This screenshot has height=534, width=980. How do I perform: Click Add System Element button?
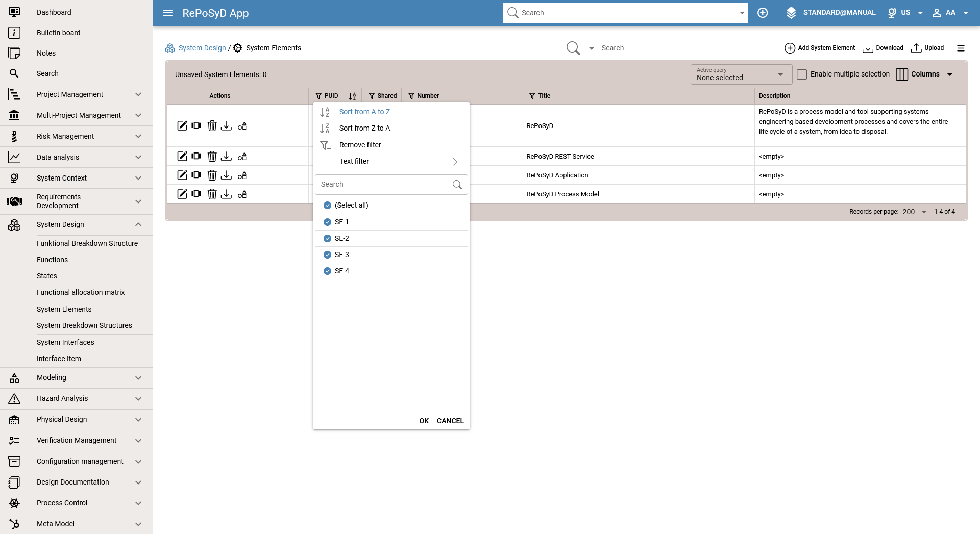tap(820, 48)
